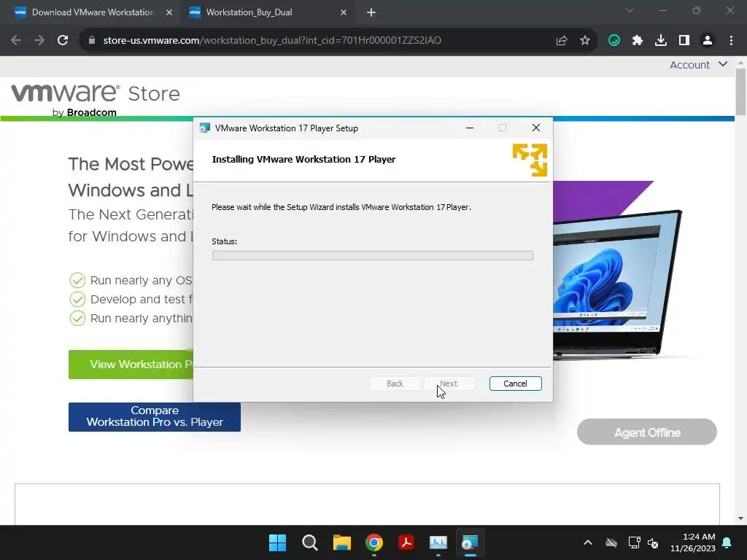Click the 'Develop and test' checkmark
Image resolution: width=747 pixels, height=560 pixels.
[x=77, y=299]
